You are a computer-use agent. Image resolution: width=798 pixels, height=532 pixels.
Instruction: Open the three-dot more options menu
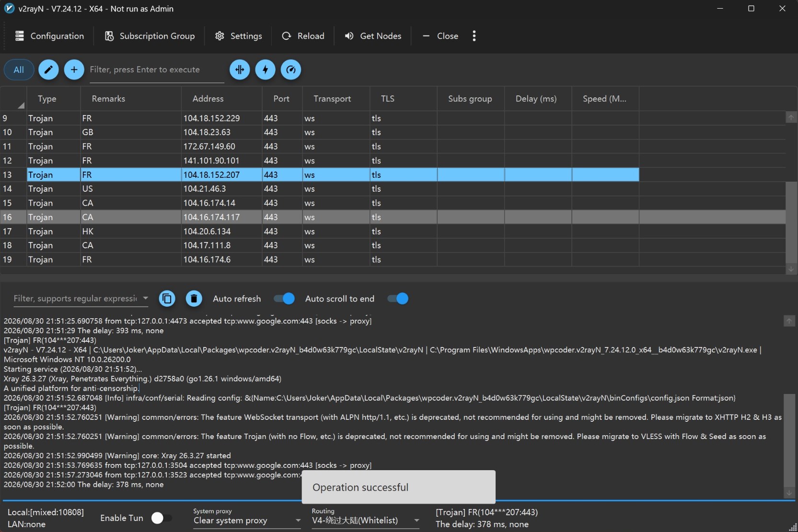[474, 36]
